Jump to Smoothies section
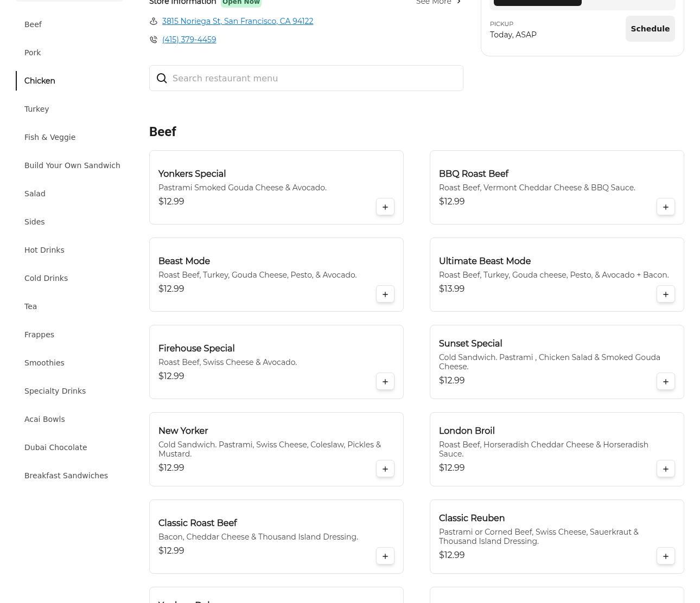This screenshot has width=700, height=603. coord(44,363)
